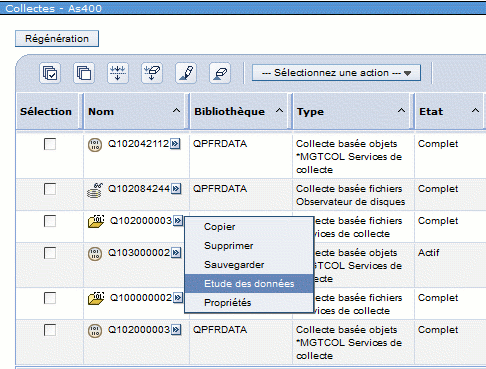Click the Deselect All toolbar icon
The width and height of the screenshot is (486, 369).
point(84,73)
